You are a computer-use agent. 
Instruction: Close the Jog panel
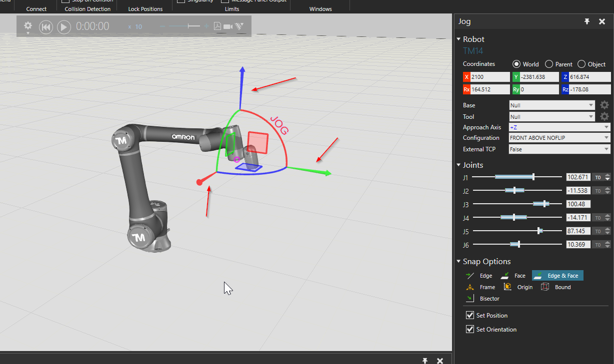602,21
